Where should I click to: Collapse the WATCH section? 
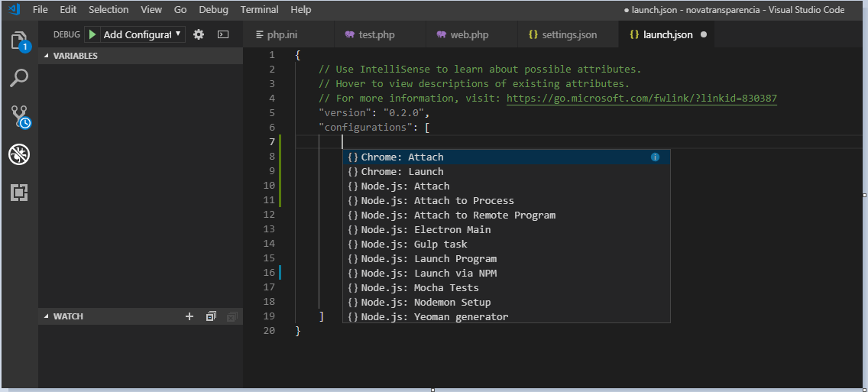pos(46,316)
